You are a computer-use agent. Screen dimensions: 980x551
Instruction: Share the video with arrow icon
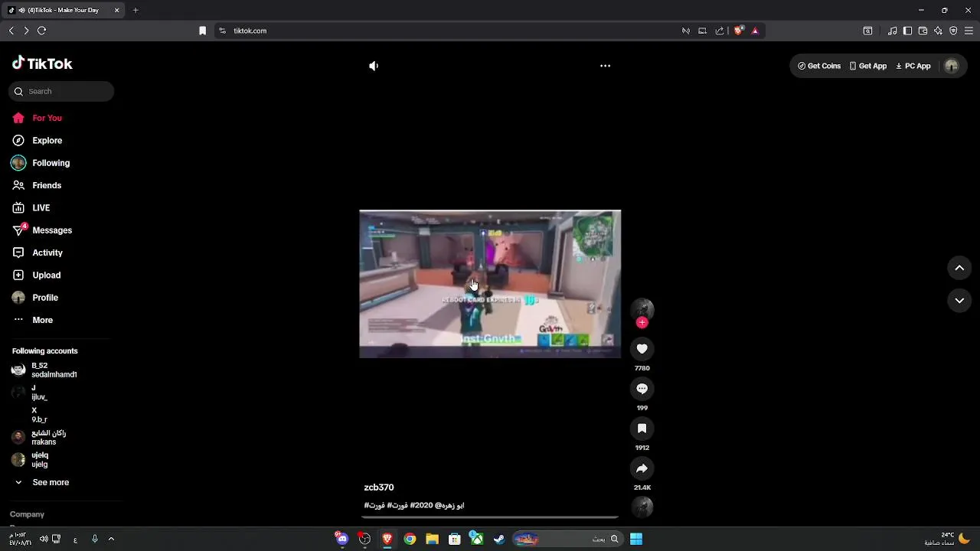(x=642, y=468)
